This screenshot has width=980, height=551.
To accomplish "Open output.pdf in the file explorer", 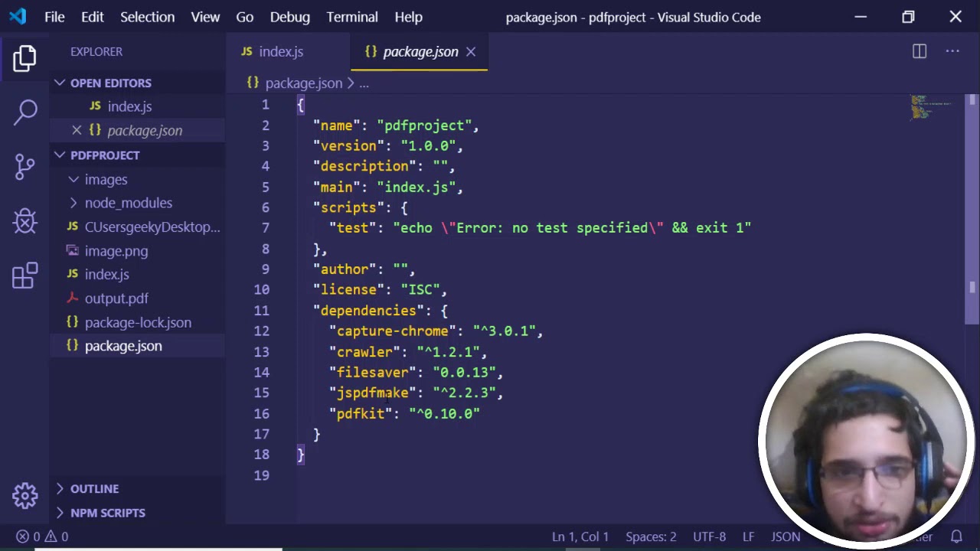I will [116, 298].
